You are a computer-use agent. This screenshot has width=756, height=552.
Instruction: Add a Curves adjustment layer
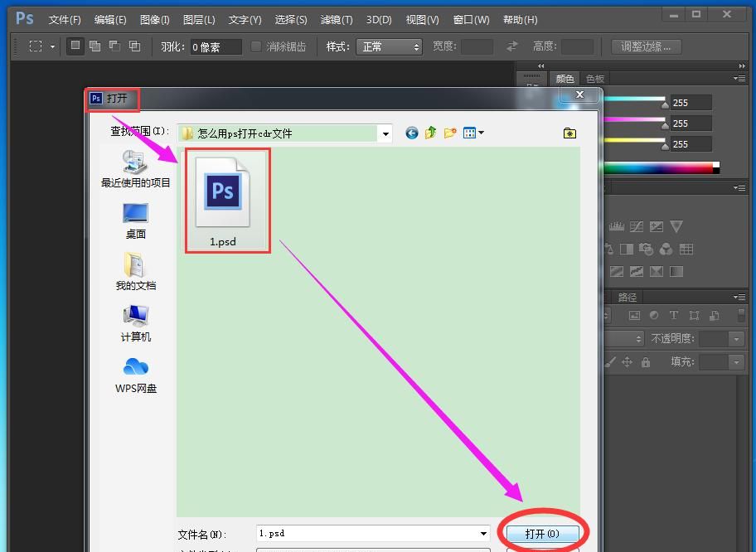[637, 226]
